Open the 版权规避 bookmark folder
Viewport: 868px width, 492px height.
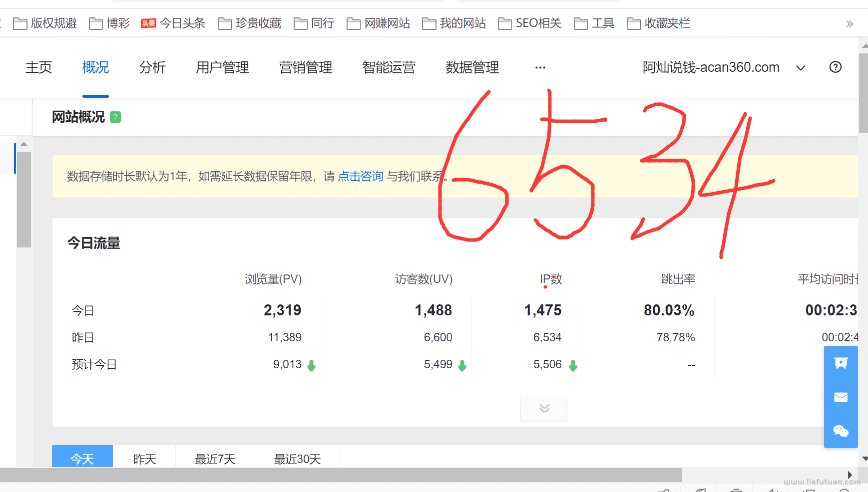pyautogui.click(x=45, y=23)
